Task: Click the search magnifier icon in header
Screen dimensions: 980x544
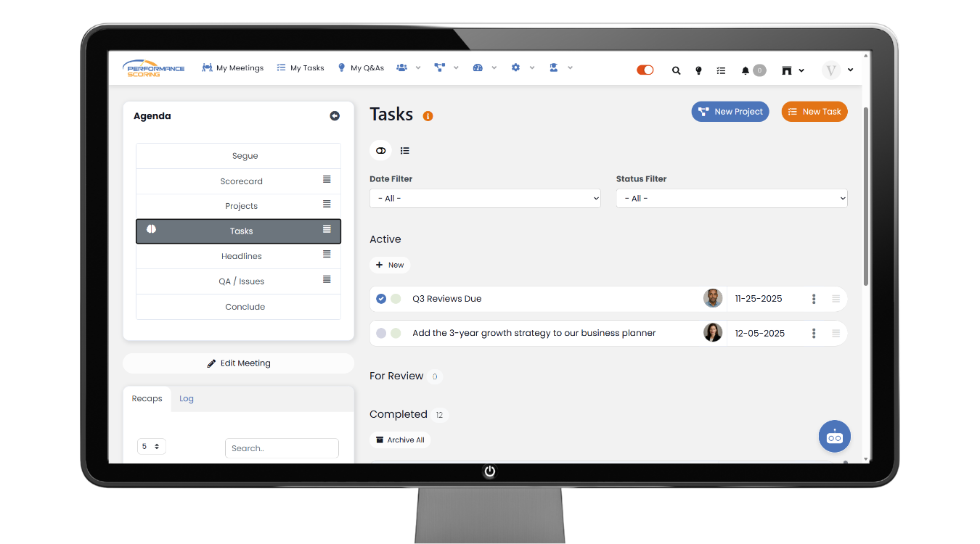Action: click(676, 70)
